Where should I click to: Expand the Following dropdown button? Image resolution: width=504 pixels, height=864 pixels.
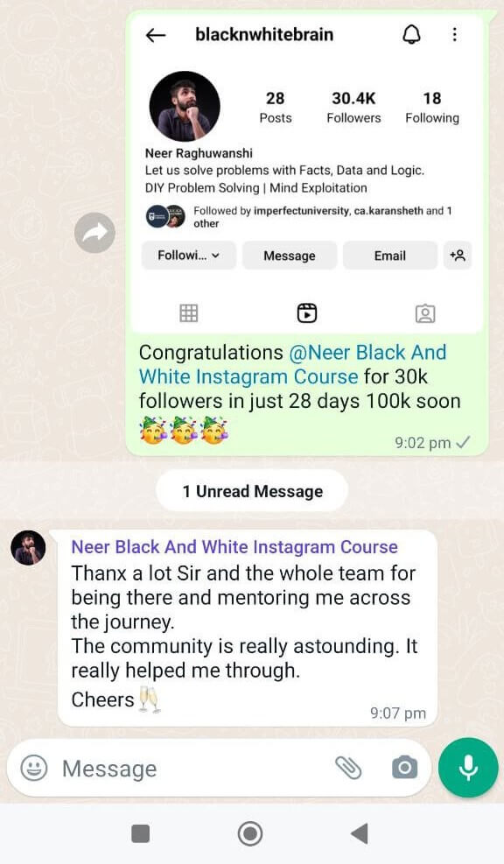(189, 256)
